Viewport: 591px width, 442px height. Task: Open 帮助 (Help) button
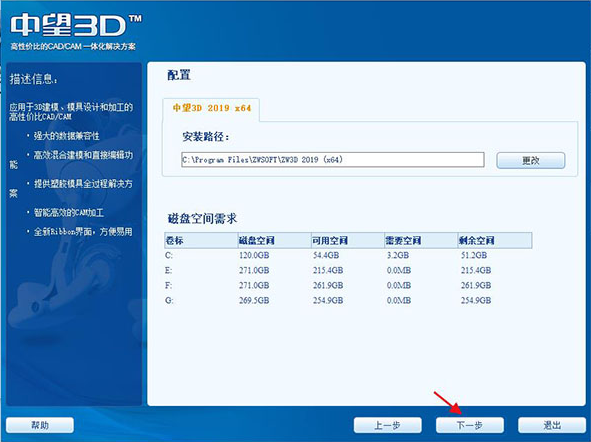pyautogui.click(x=40, y=425)
